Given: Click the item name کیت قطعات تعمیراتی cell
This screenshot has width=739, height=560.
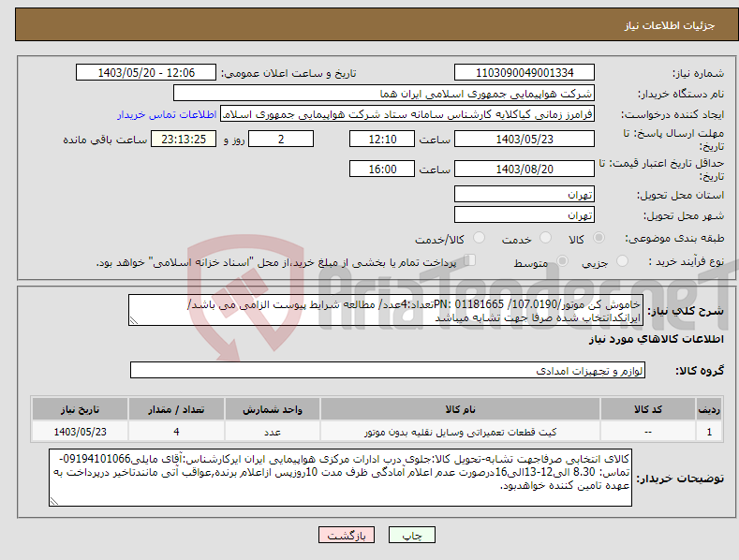Looking at the screenshot, I should [460, 432].
